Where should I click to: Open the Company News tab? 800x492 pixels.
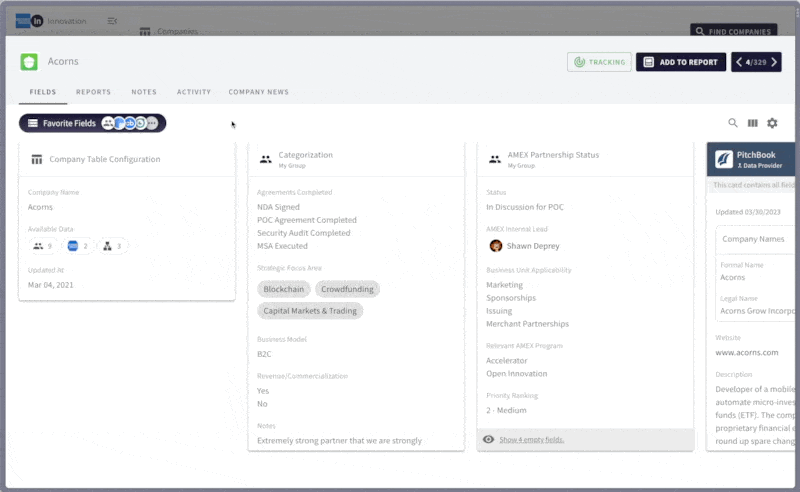[x=258, y=92]
